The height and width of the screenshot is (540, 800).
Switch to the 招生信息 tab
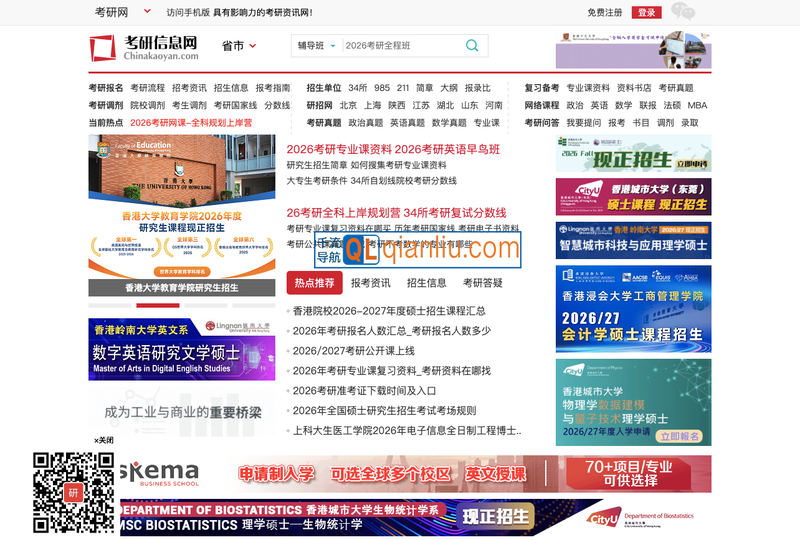point(427,283)
